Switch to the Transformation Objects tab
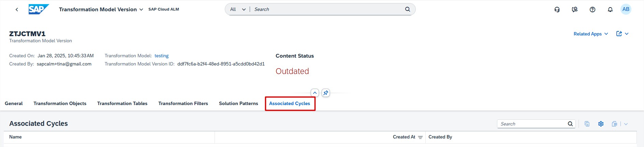Image resolution: width=644 pixels, height=147 pixels. click(x=60, y=103)
